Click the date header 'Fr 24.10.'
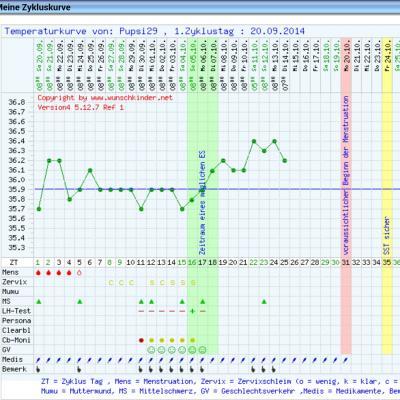Viewport: 400px width, 400px height. click(387, 56)
